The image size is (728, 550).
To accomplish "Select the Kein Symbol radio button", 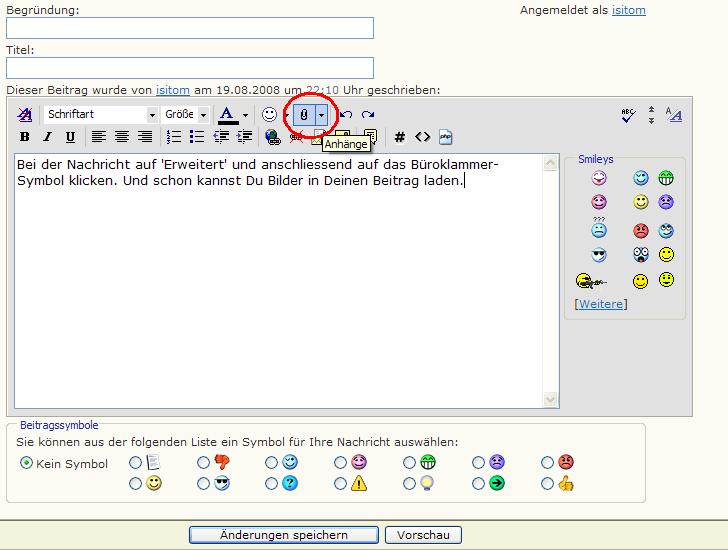I will click(26, 463).
